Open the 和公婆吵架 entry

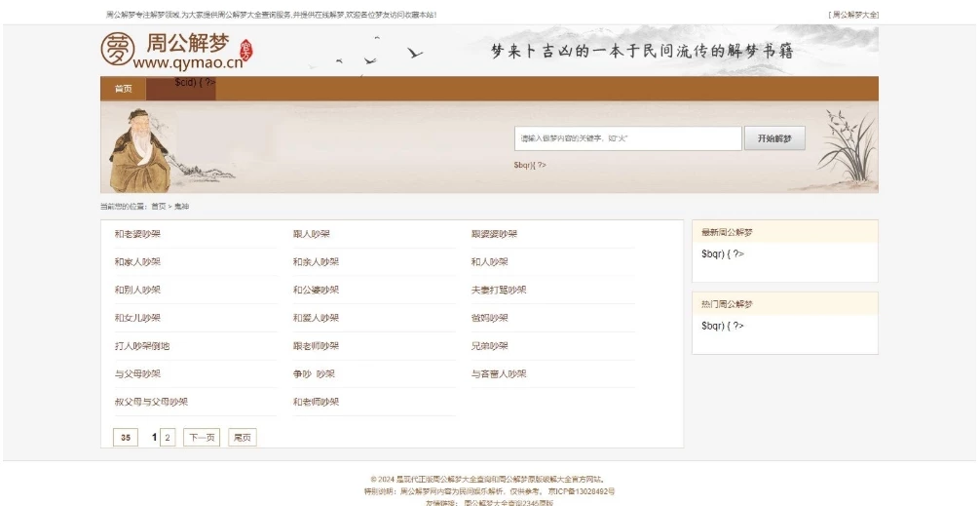point(316,291)
